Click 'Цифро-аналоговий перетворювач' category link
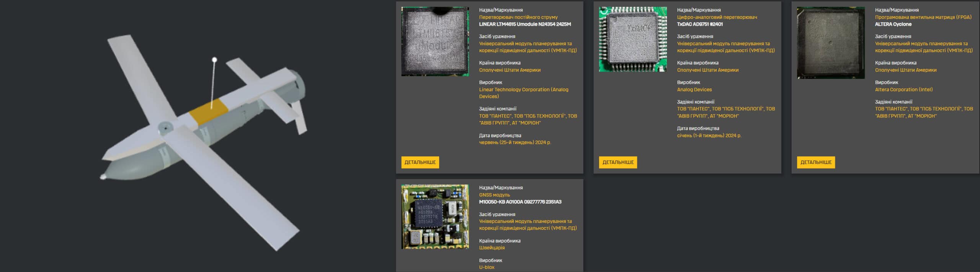Image resolution: width=980 pixels, height=272 pixels. tap(717, 17)
